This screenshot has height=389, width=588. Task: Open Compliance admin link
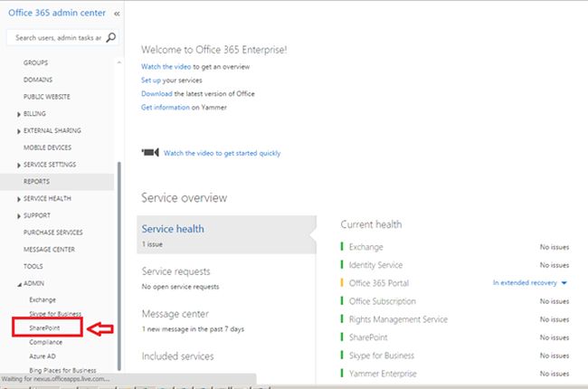(46, 342)
